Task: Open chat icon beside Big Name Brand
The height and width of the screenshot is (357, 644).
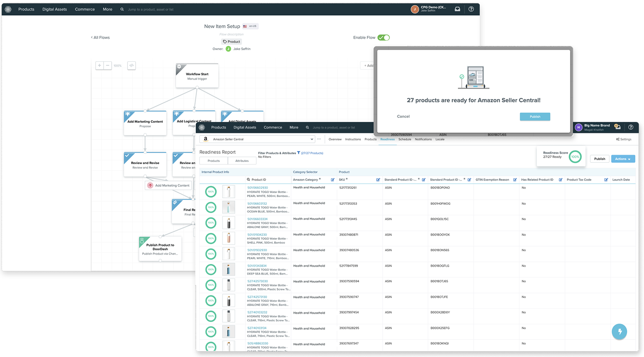Action: point(618,127)
